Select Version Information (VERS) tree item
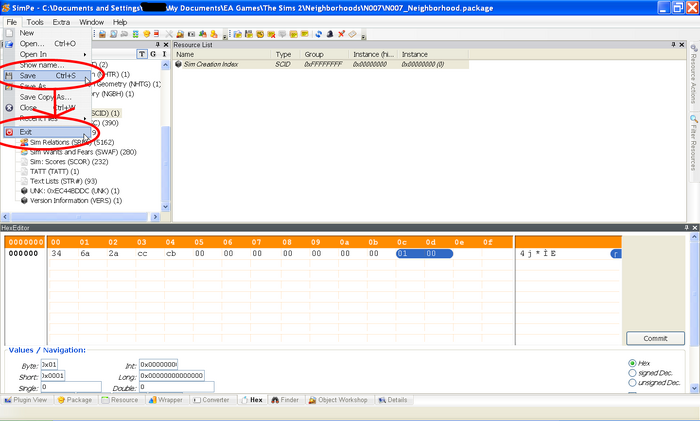This screenshot has width=700, height=421. pyautogui.click(x=76, y=201)
